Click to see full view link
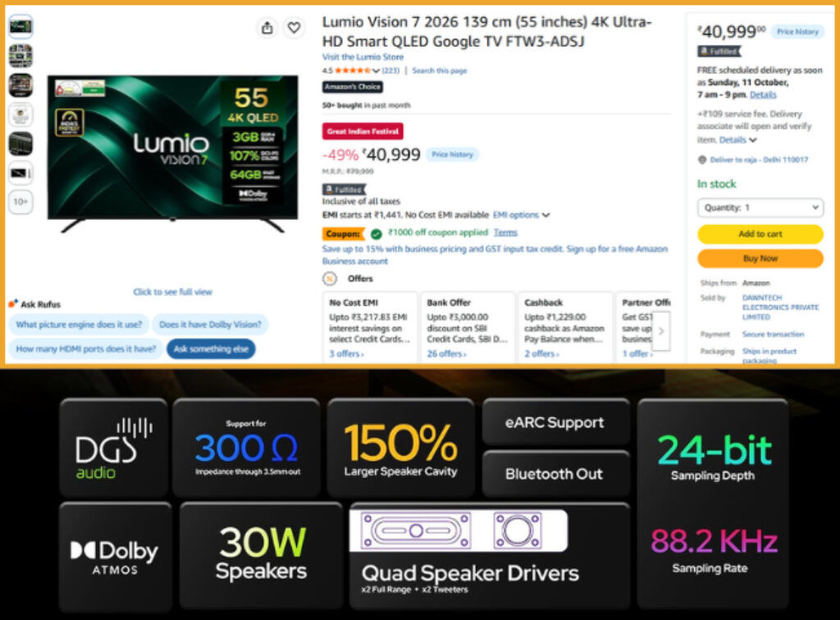 point(172,292)
